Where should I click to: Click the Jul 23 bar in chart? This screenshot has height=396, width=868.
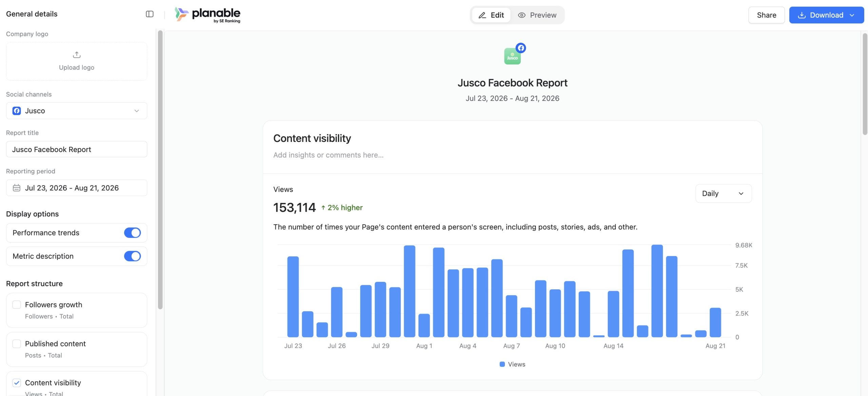pyautogui.click(x=293, y=297)
